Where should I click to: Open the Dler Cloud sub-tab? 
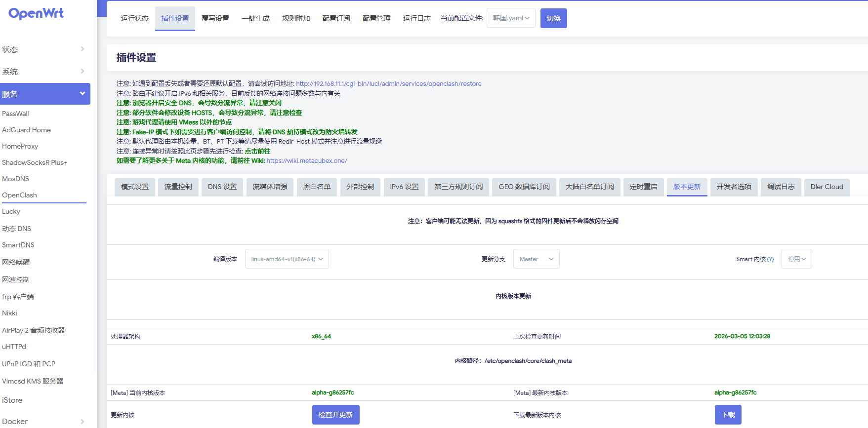(x=827, y=187)
